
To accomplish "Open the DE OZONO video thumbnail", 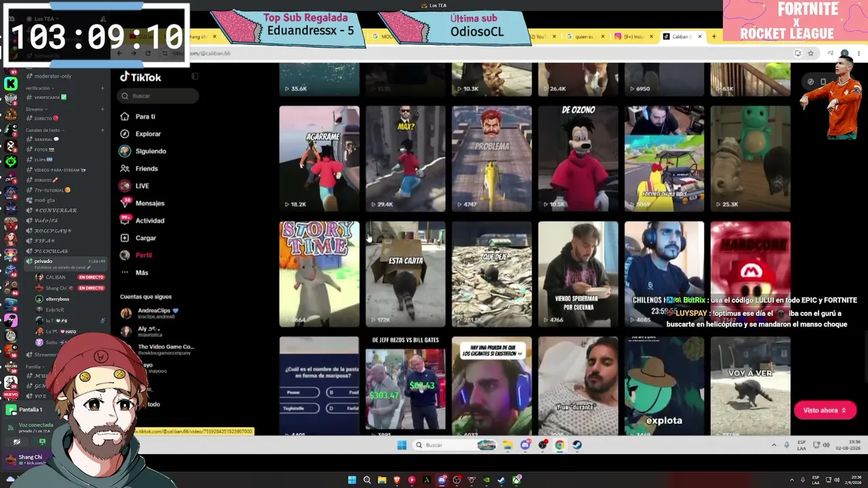I will tap(578, 159).
